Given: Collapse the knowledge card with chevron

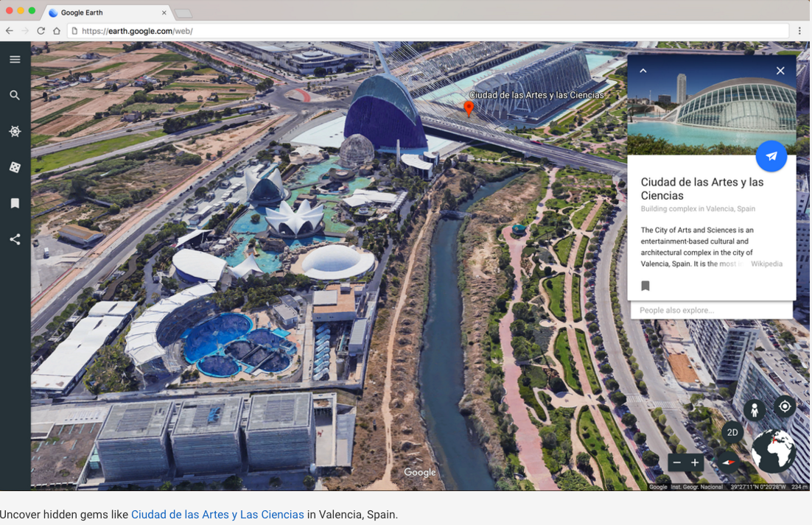Looking at the screenshot, I should (643, 71).
